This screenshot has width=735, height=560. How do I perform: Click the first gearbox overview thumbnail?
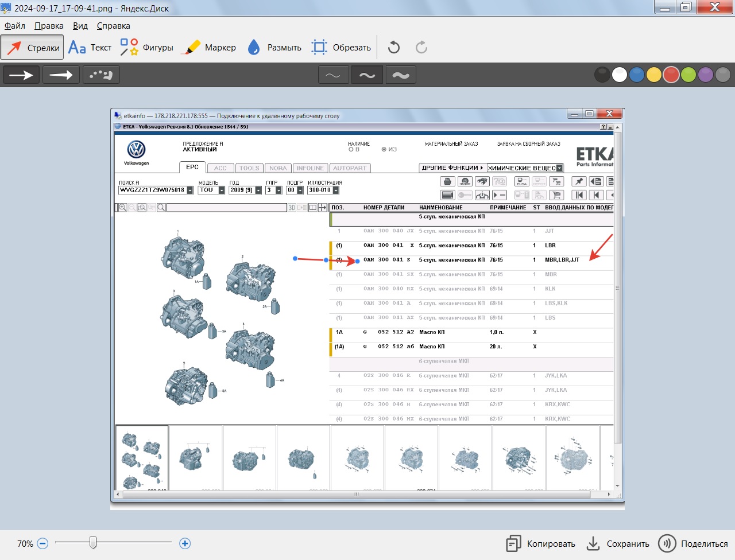[142, 458]
